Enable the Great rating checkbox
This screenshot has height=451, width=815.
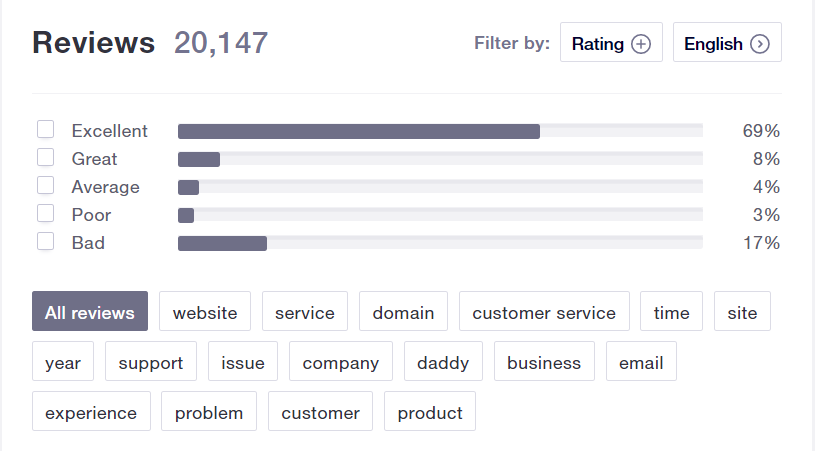point(45,157)
